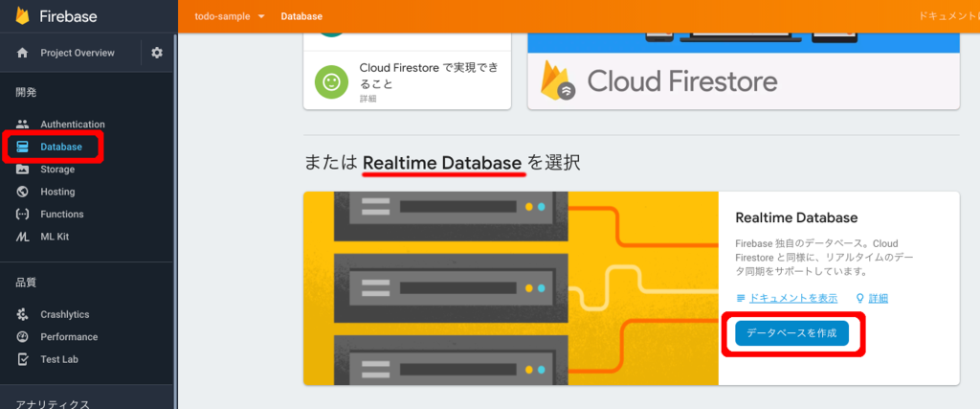Click the Firebase wordmark text

(x=68, y=16)
